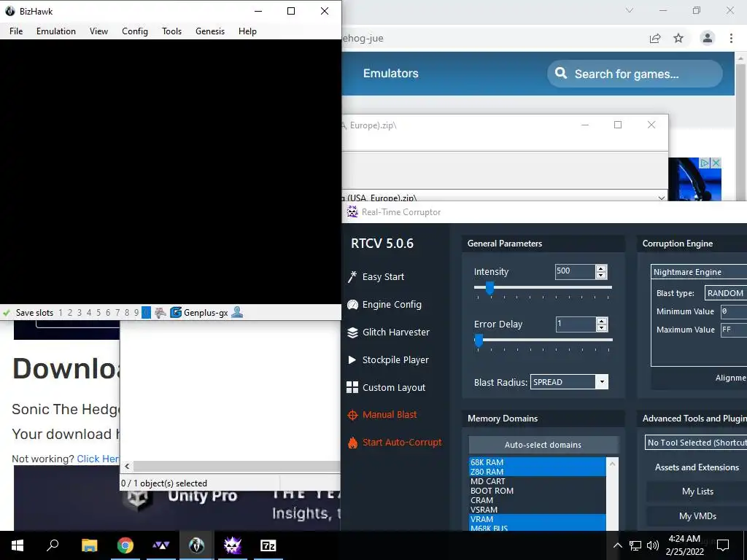Click the green checkmark status icon in BizHawk
This screenshot has width=747, height=560.
(7, 313)
